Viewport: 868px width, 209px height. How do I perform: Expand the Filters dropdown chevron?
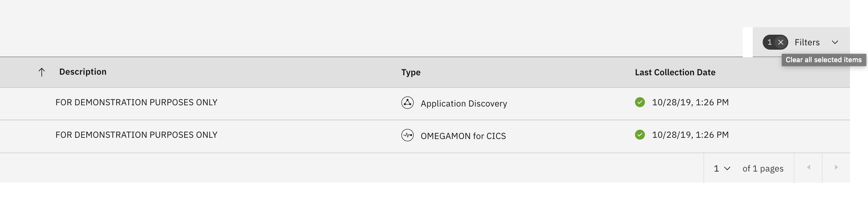click(x=835, y=42)
